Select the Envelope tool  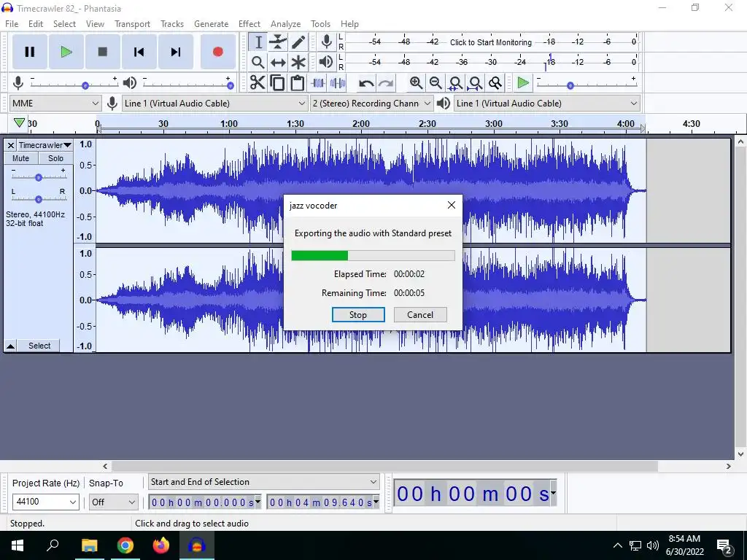[x=278, y=42]
